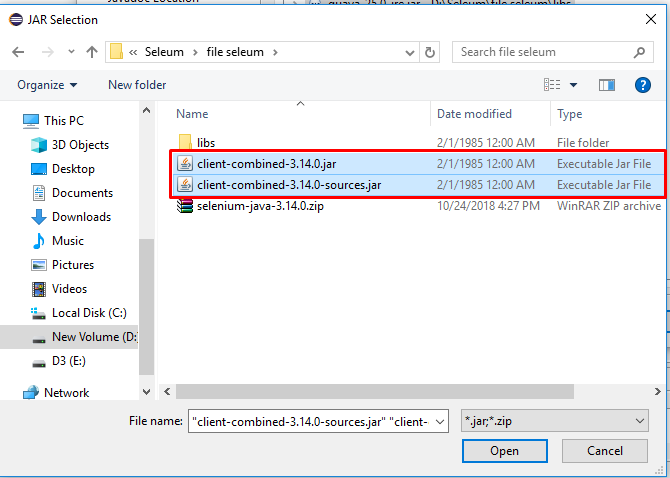The image size is (670, 478).
Task: Open Documents in the navigation pane
Action: (82, 193)
